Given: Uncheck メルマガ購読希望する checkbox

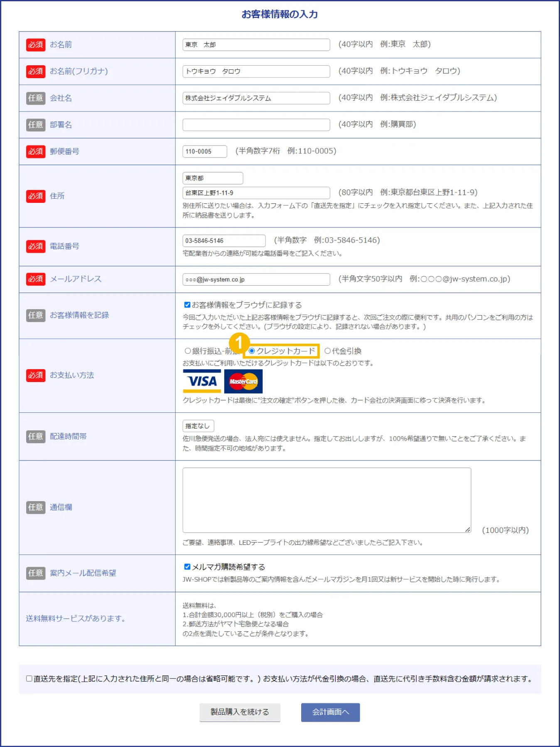Looking at the screenshot, I should [x=187, y=567].
